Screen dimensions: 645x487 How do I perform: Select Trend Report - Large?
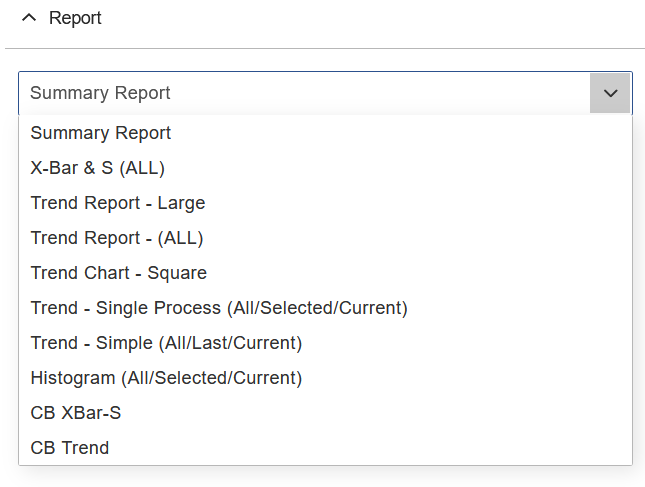[118, 203]
